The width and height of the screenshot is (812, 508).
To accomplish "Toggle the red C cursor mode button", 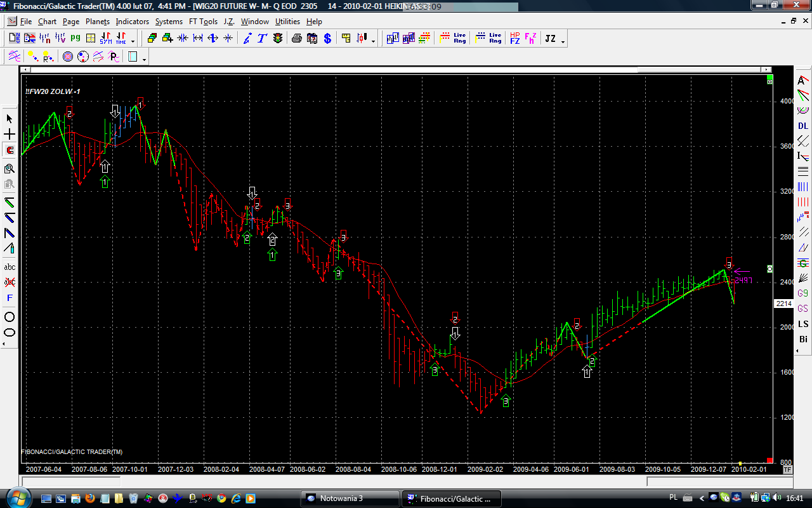I will pyautogui.click(x=10, y=150).
